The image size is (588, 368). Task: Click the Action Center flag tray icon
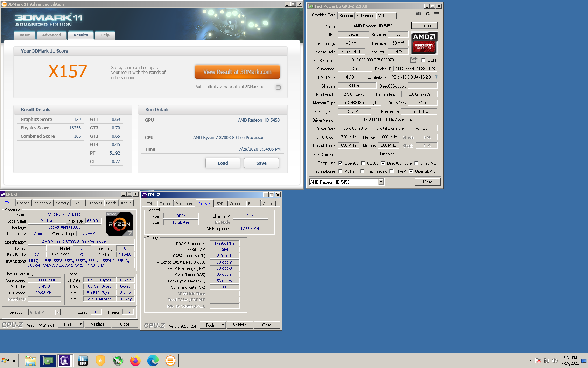(538, 361)
